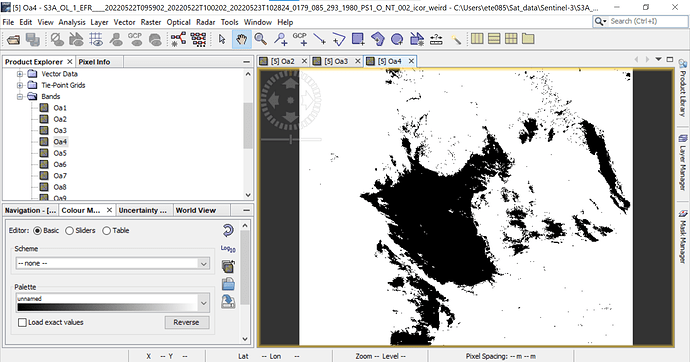
Task: Collapse the Bands tree node
Action: (x=20, y=97)
